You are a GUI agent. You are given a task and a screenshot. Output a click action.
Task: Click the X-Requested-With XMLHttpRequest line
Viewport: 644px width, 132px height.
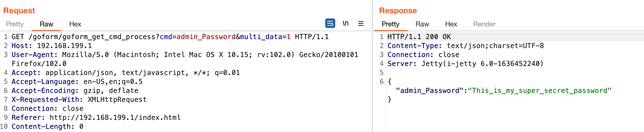(x=79, y=100)
